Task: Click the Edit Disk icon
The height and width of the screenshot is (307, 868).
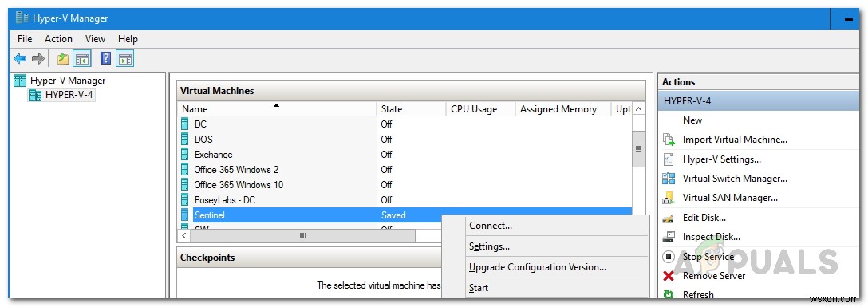Action: [669, 218]
